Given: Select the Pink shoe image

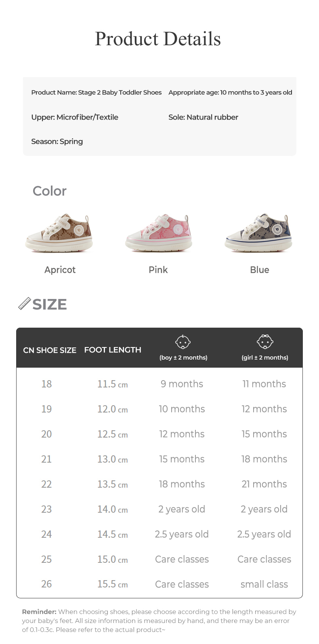Looking at the screenshot, I should coord(158,233).
